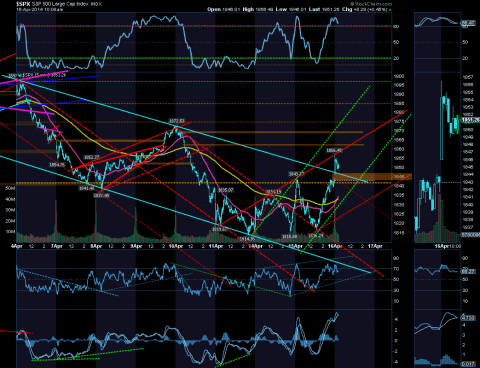This screenshot has width=480, height=368.
Task: Click the '10' axis label of middle oscillator
Action: point(396,301)
